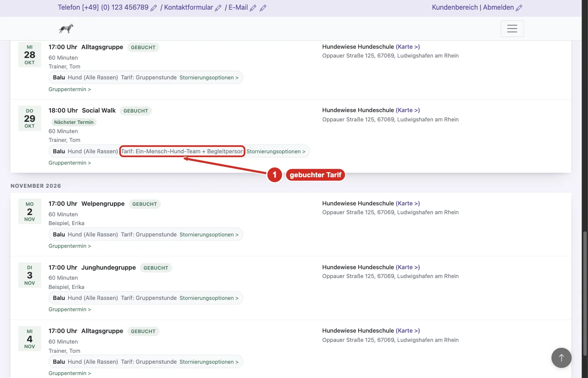Expand Stornierungsoptionen for 4 Nov Alltagsgruppe
588x378 pixels.
click(209, 362)
